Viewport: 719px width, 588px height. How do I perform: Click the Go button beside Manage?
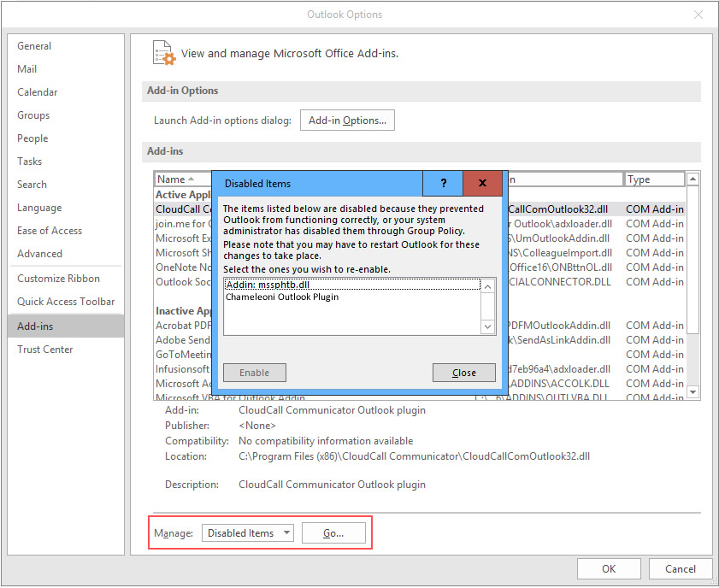[333, 533]
